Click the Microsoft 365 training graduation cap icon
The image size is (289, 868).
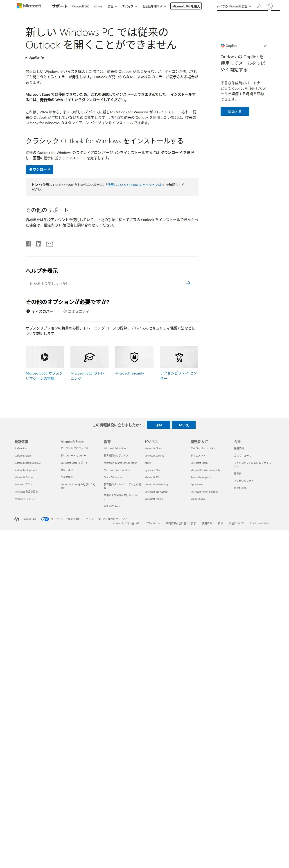coord(90,357)
